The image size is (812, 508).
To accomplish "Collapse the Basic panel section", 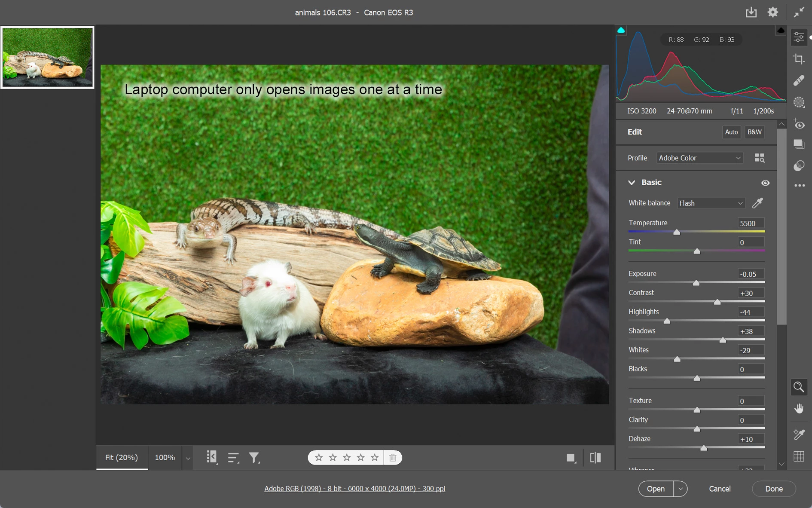I will click(x=632, y=183).
